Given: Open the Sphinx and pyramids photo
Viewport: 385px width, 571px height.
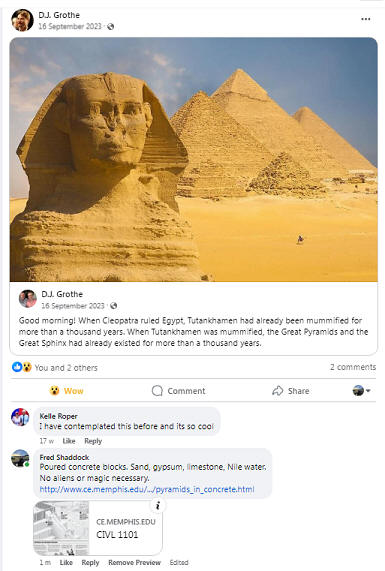Looking at the screenshot, I should tap(193, 160).
